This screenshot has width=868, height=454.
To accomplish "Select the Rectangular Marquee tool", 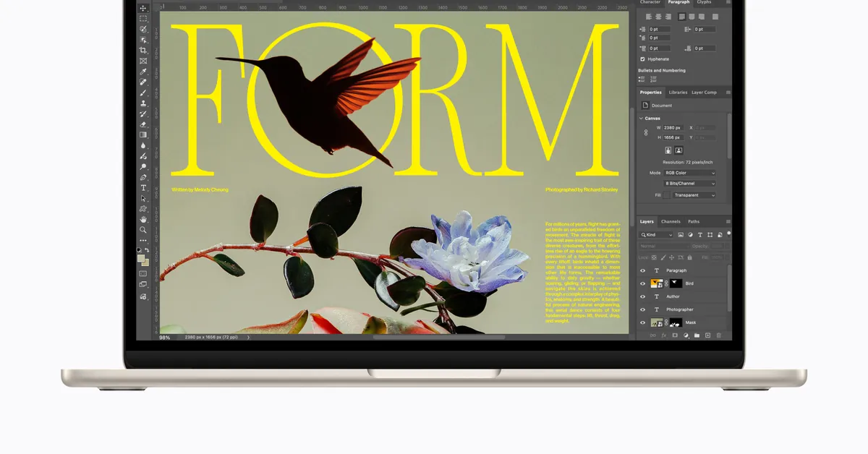I will point(143,19).
